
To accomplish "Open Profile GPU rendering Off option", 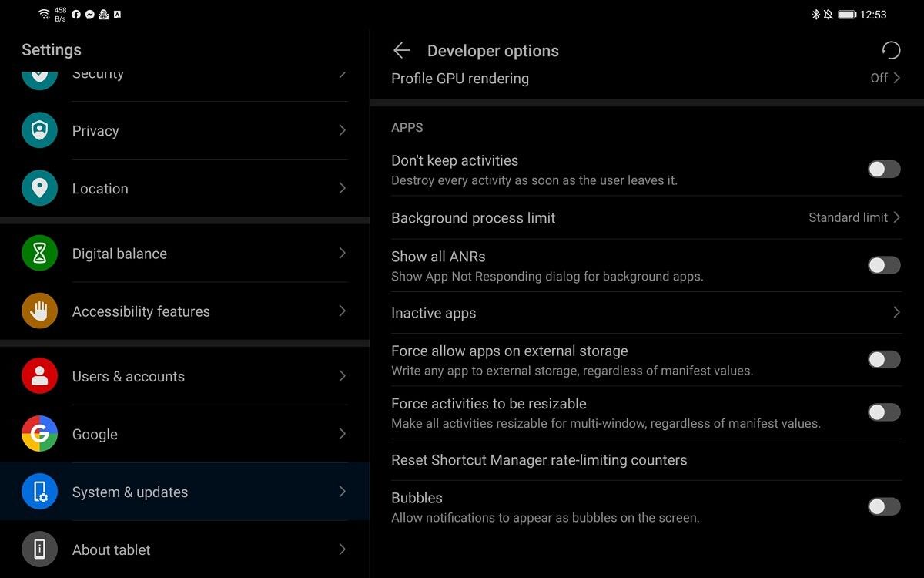I will pyautogui.click(x=885, y=78).
